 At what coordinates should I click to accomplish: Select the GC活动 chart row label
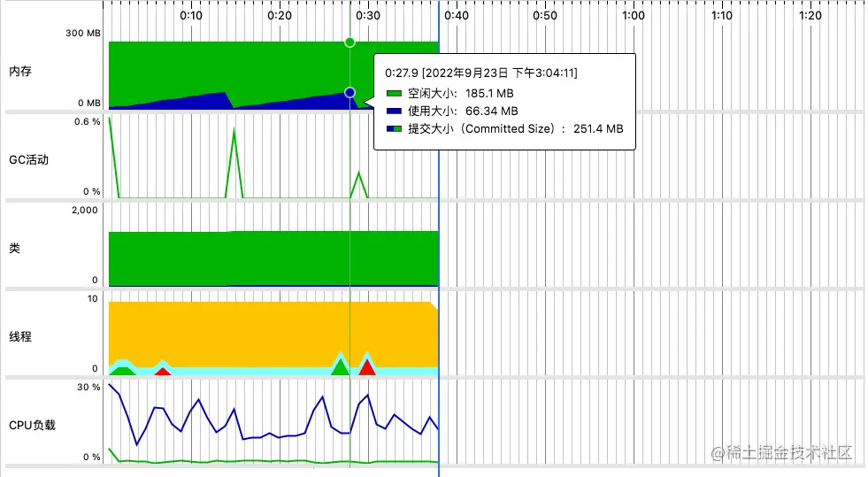click(29, 160)
